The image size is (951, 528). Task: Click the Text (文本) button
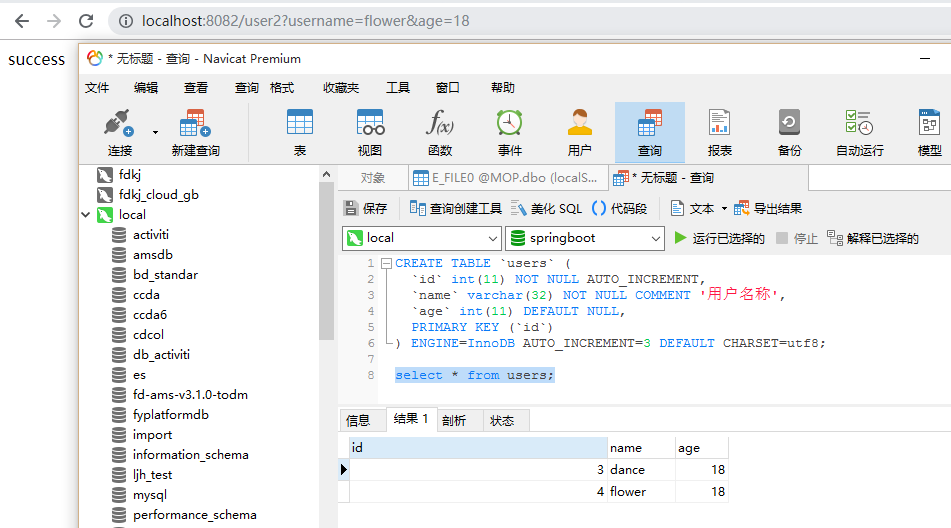(693, 209)
